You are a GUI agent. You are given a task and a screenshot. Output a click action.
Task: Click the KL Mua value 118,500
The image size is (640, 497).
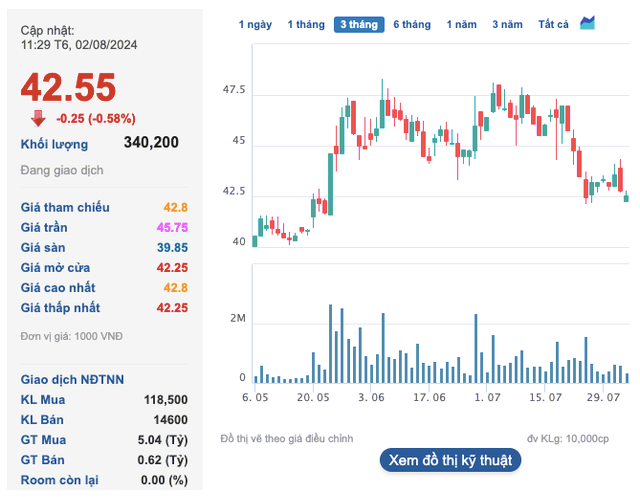click(x=165, y=399)
